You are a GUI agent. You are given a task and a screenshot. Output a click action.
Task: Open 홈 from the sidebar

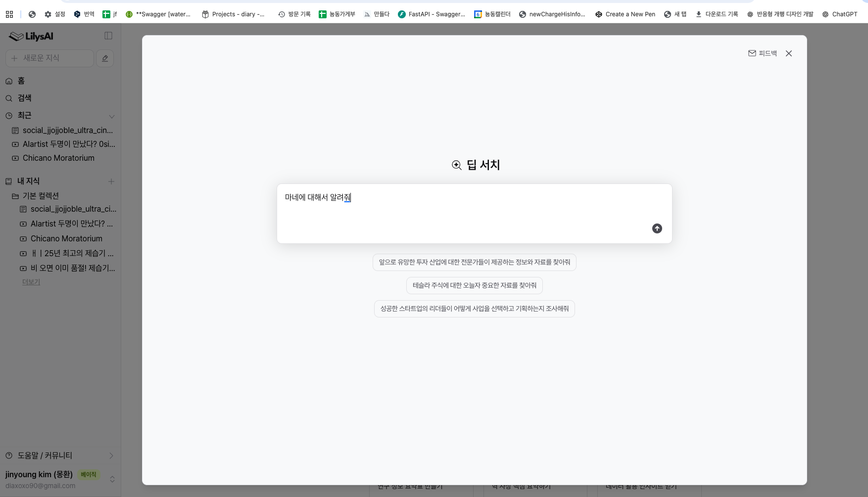point(21,81)
